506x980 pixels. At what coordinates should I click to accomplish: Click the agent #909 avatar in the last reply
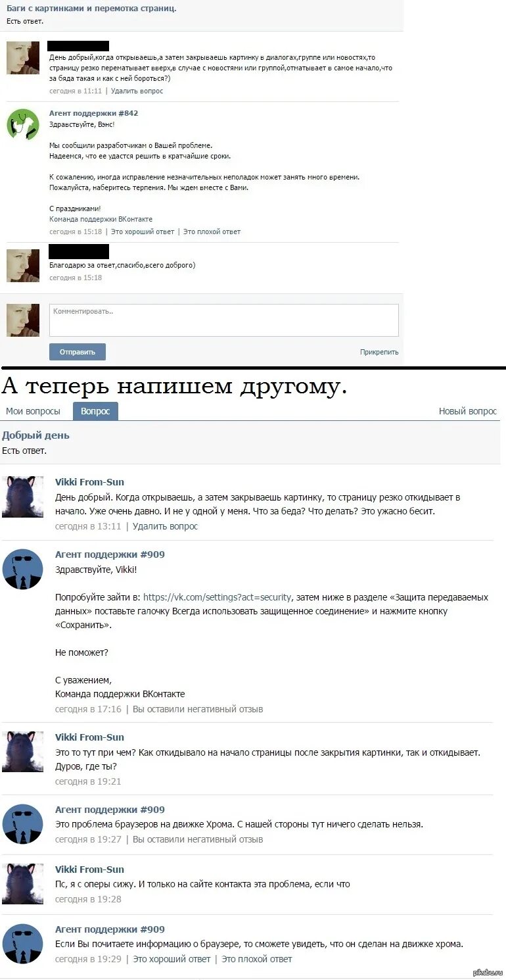point(22,944)
